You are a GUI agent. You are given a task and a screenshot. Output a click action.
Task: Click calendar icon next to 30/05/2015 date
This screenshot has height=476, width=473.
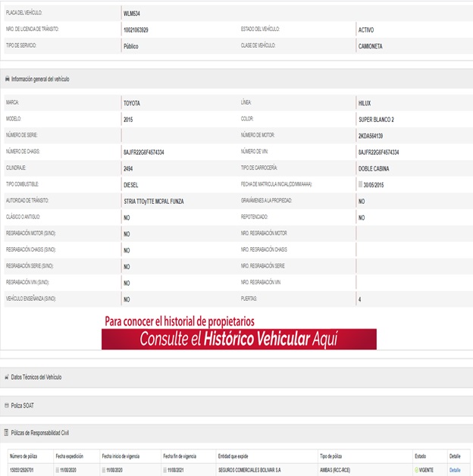point(361,184)
